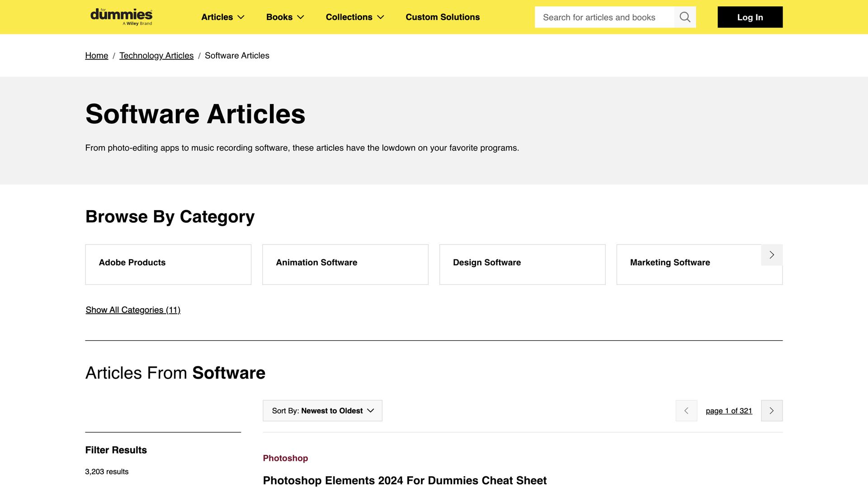Click the page 1 of 321 link
868x488 pixels.
[729, 411]
